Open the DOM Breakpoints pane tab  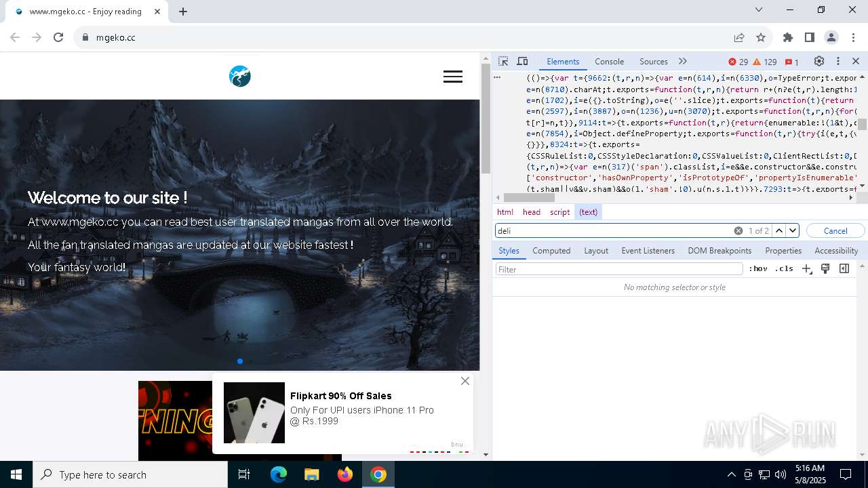(719, 251)
